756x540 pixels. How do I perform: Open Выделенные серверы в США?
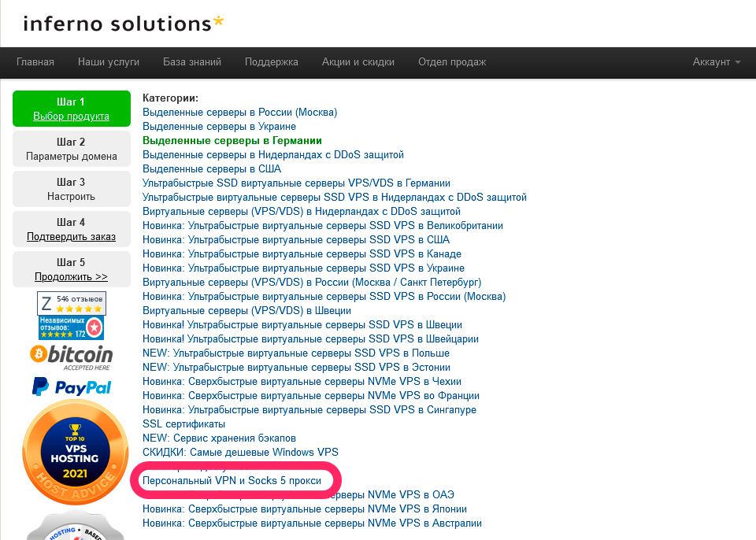pyautogui.click(x=212, y=168)
